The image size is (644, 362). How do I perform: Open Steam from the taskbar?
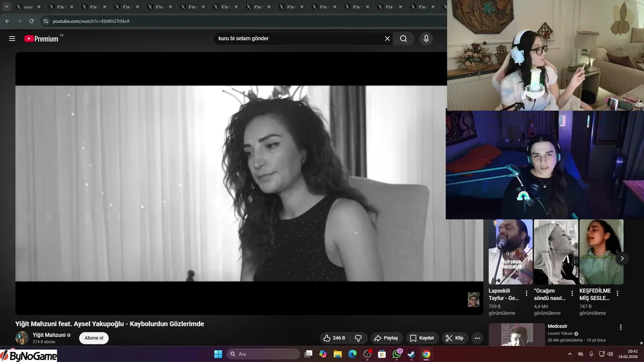click(411, 354)
